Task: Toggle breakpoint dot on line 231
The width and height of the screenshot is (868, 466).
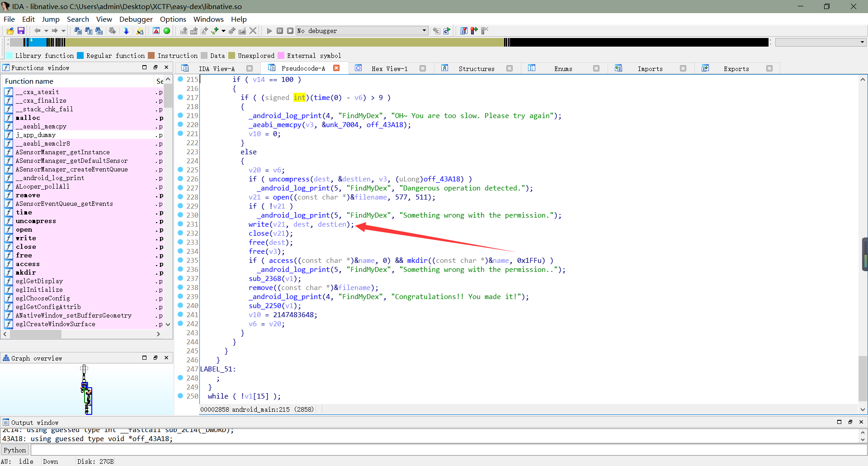Action: 180,224
